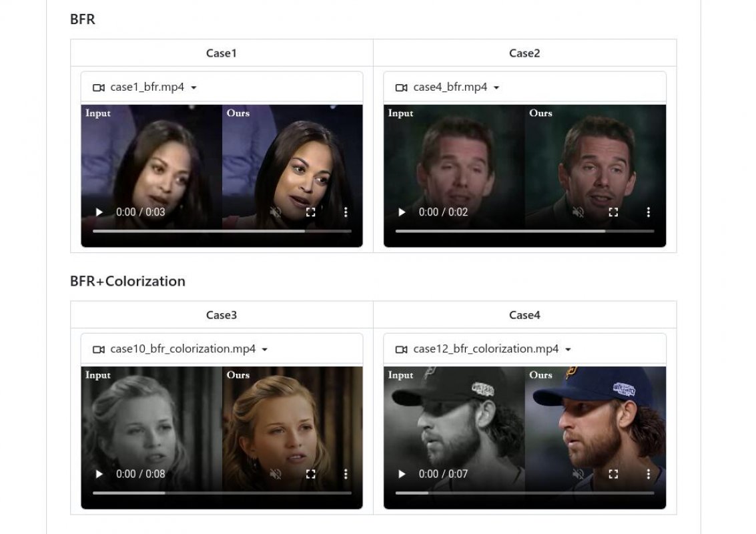Enter fullscreen on the Case2 video

click(x=615, y=212)
